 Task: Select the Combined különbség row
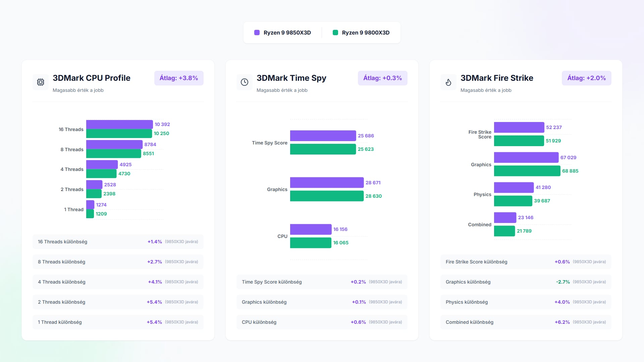[x=526, y=322]
